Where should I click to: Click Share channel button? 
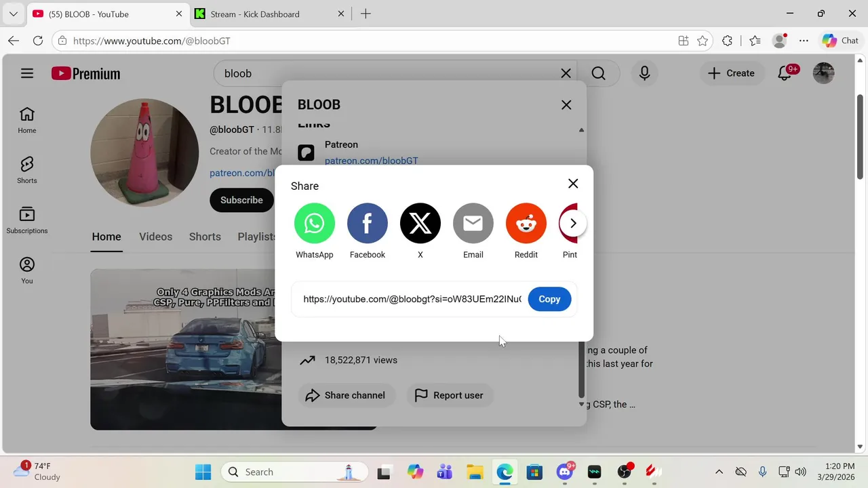(346, 395)
